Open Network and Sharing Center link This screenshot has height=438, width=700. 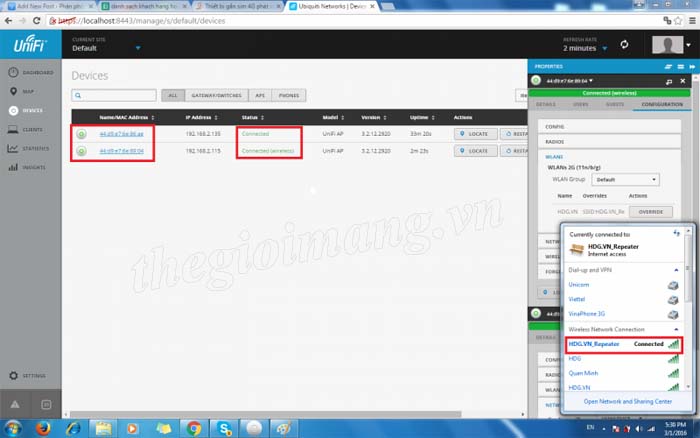click(x=628, y=401)
